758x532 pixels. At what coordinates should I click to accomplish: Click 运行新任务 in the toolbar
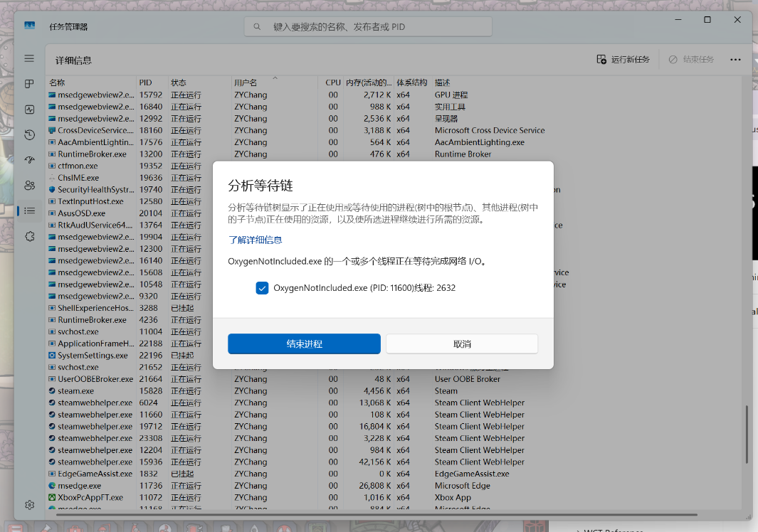(623, 60)
